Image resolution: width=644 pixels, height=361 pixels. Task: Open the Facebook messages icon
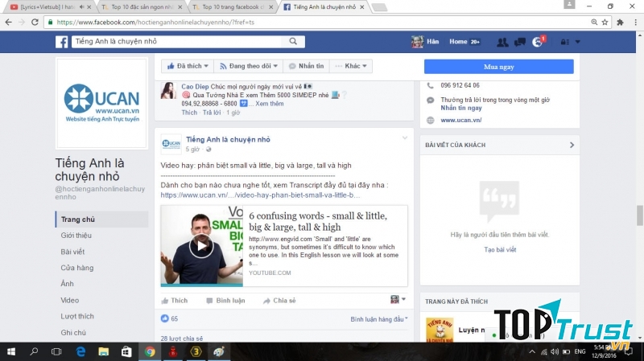[x=520, y=42]
